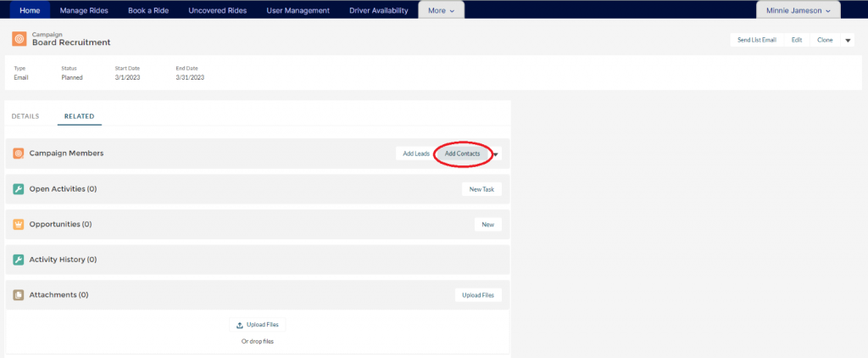Go to the Manage Rides tab
The height and width of the screenshot is (358, 868).
[84, 10]
